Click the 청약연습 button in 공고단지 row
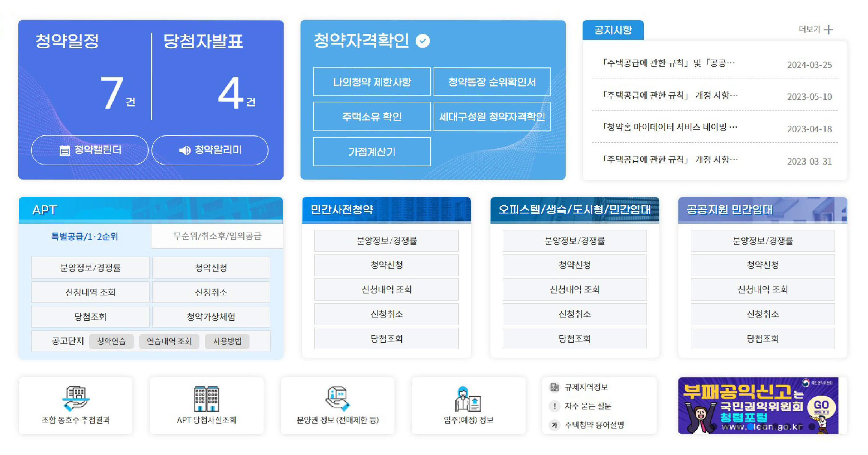868x455 pixels. pos(111,341)
